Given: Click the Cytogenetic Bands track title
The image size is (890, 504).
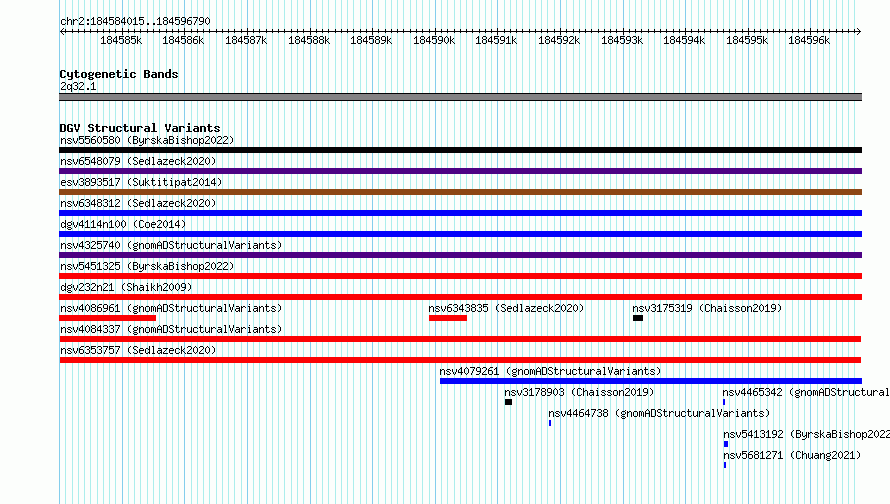Looking at the screenshot, I should (119, 74).
